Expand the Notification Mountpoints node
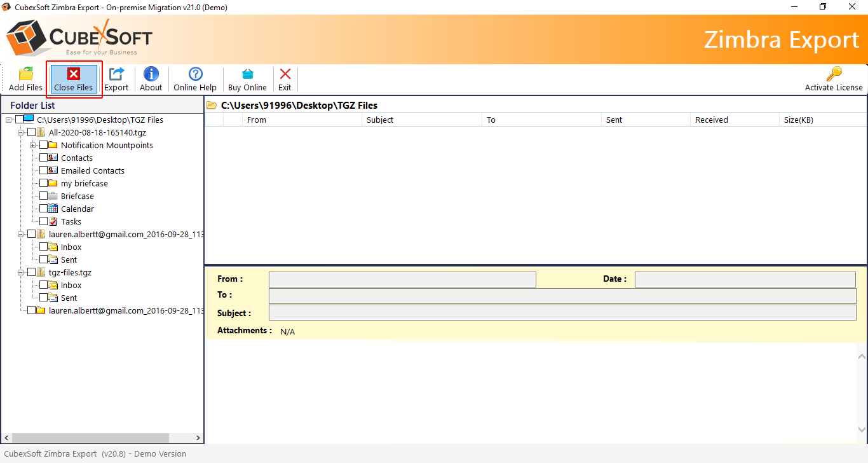 click(x=32, y=145)
